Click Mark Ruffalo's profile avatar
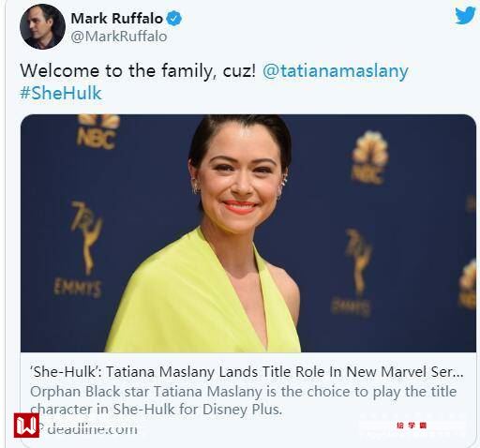Image resolution: width=480 pixels, height=448 pixels. (42, 26)
